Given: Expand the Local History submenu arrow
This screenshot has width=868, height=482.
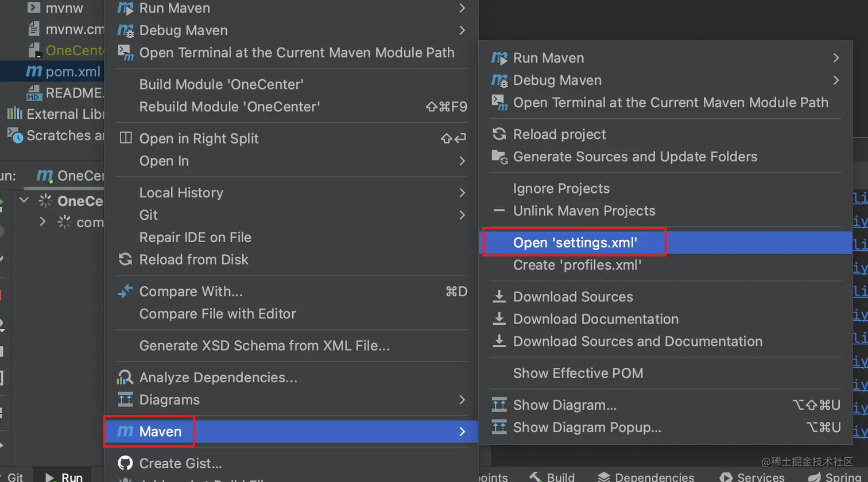Looking at the screenshot, I should point(462,193).
